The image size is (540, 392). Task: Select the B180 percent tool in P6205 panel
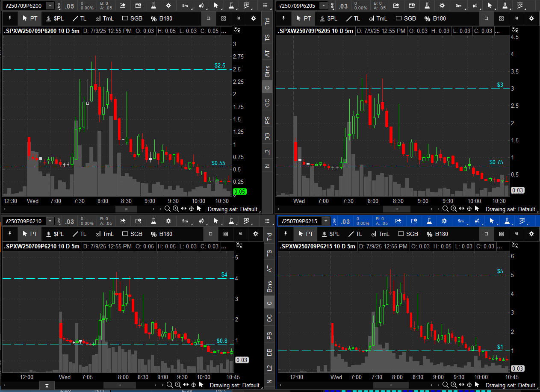435,18
